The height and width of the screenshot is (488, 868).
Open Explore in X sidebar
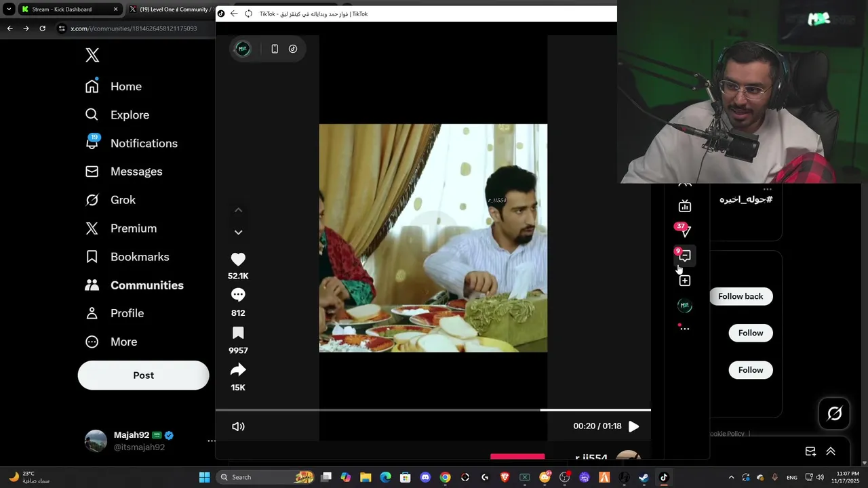tap(117, 115)
